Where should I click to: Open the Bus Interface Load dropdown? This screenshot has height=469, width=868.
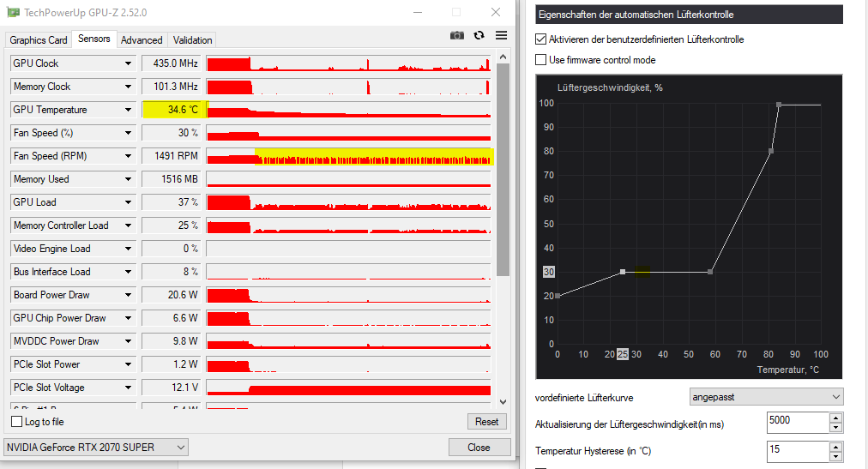128,272
